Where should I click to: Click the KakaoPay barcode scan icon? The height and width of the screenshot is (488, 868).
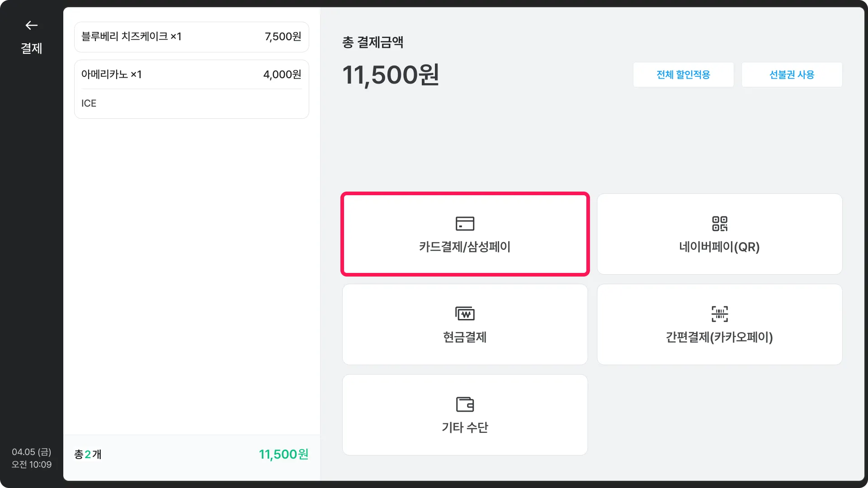719,314
